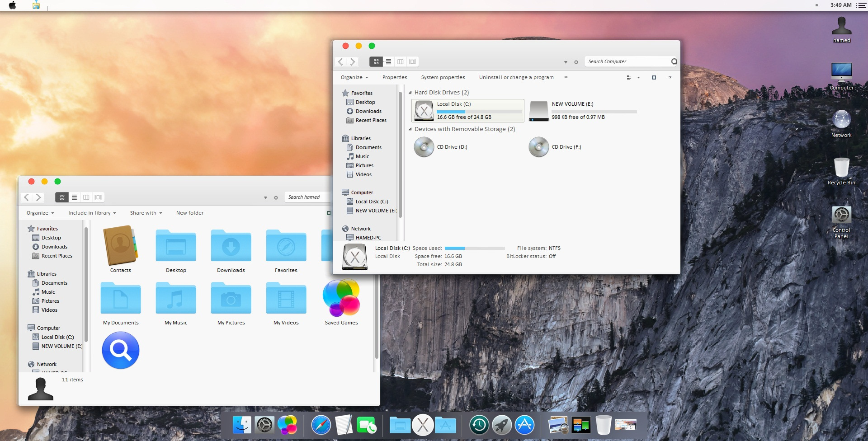Switch hamed window to column view
Screen dimensions: 868x441
pyautogui.click(x=86, y=197)
